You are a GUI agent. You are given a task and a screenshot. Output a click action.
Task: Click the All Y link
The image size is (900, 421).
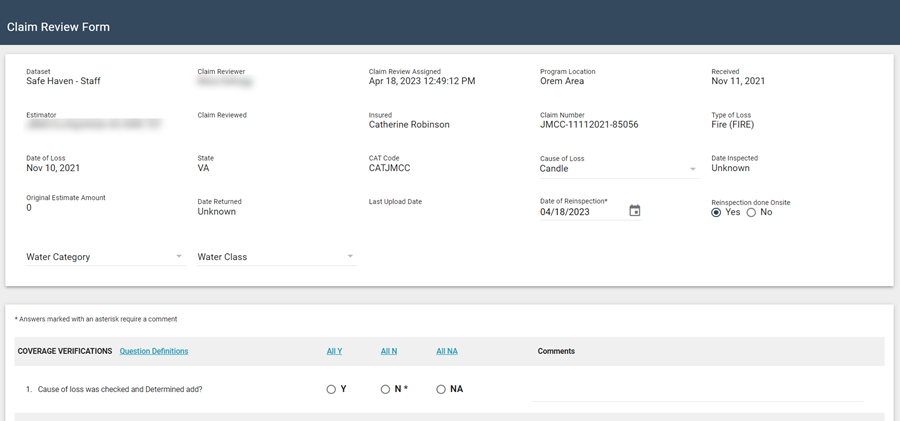[334, 351]
